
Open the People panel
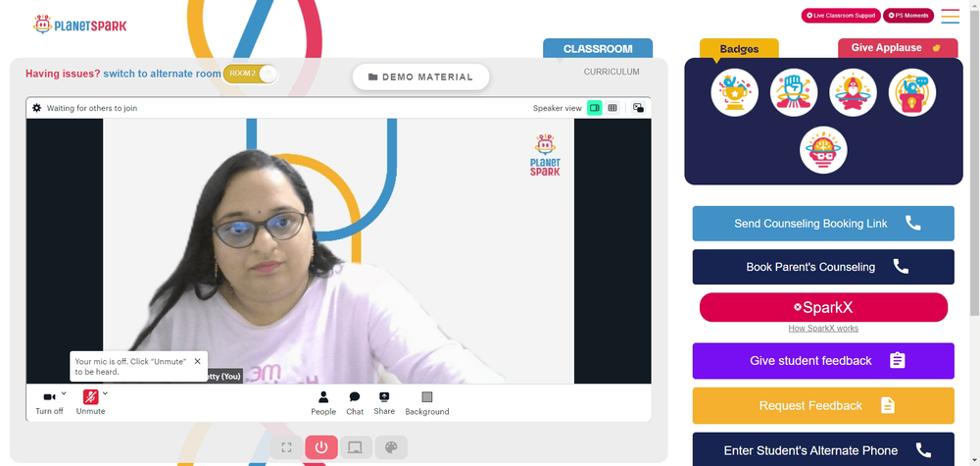pos(323,403)
